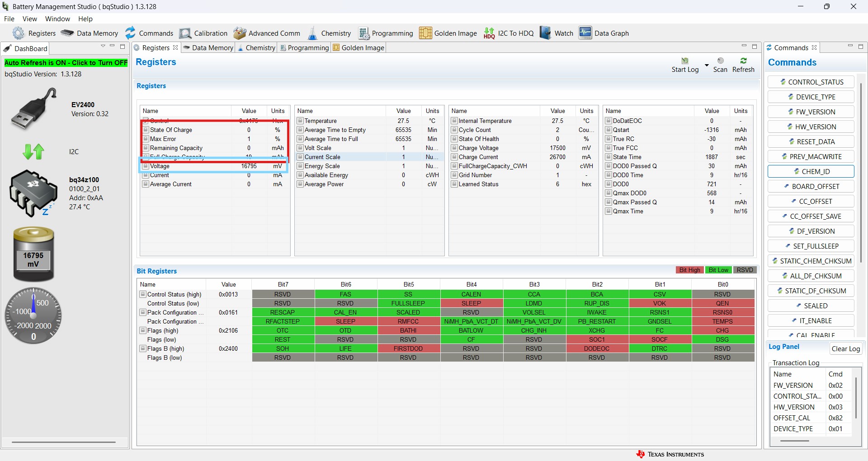Screen dimensions: 868x461
Task: Open the Calibration toolbar icon
Action: [185, 33]
